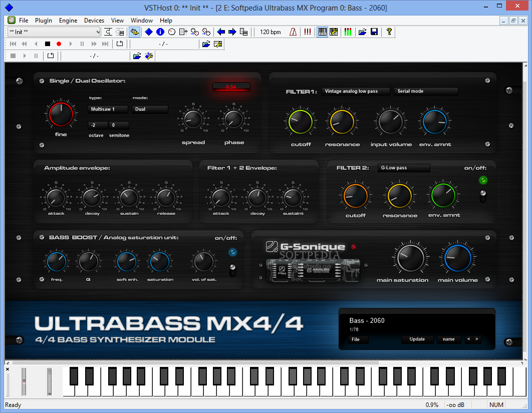Click the octave -2 value selector
This screenshot has width=532, height=413.
[x=98, y=125]
